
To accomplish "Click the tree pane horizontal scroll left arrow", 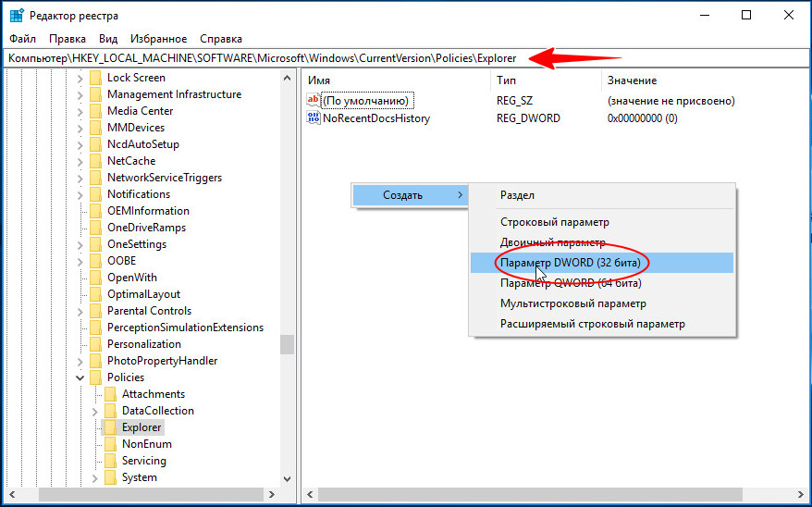I will 12,495.
